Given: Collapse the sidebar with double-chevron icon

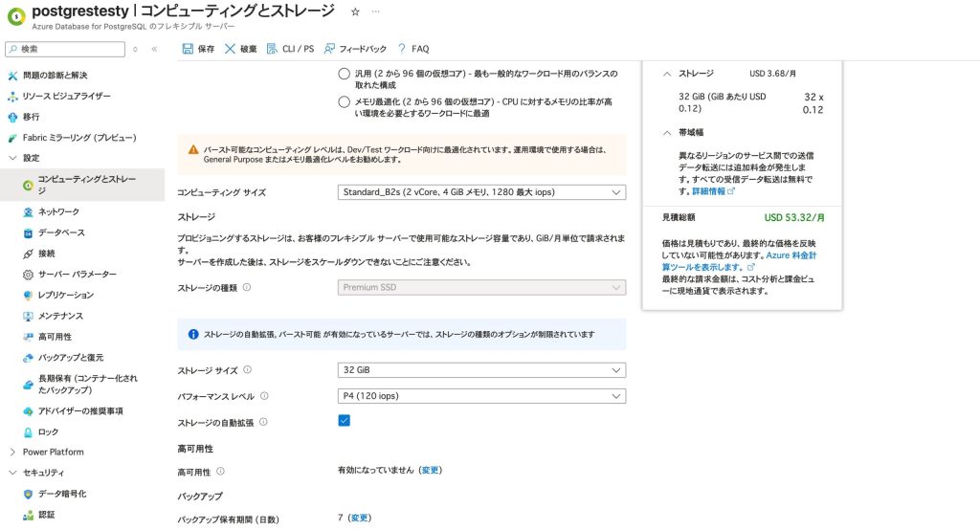Looking at the screenshot, I should (154, 49).
